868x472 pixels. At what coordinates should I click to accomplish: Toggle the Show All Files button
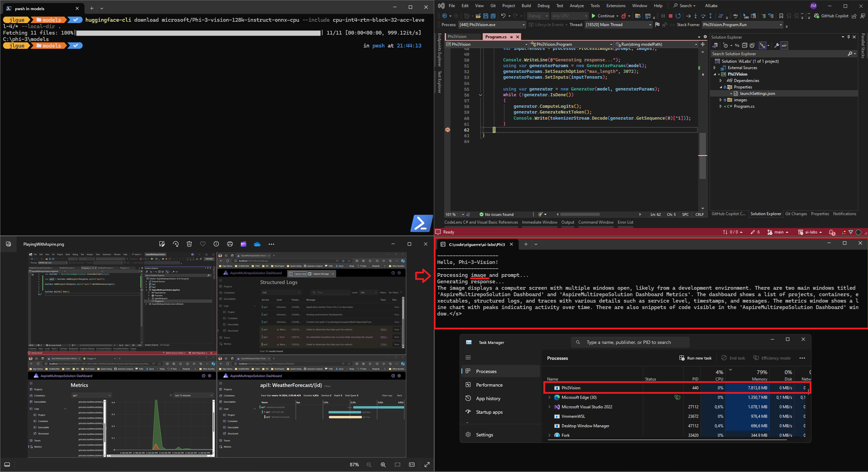pos(752,45)
